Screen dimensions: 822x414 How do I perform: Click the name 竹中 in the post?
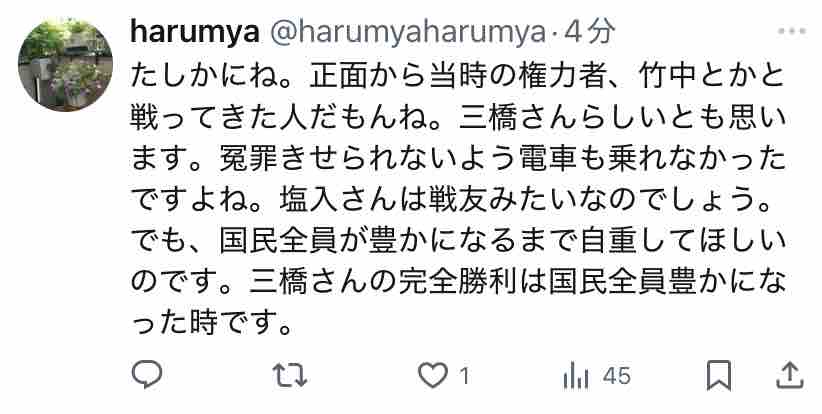668,77
